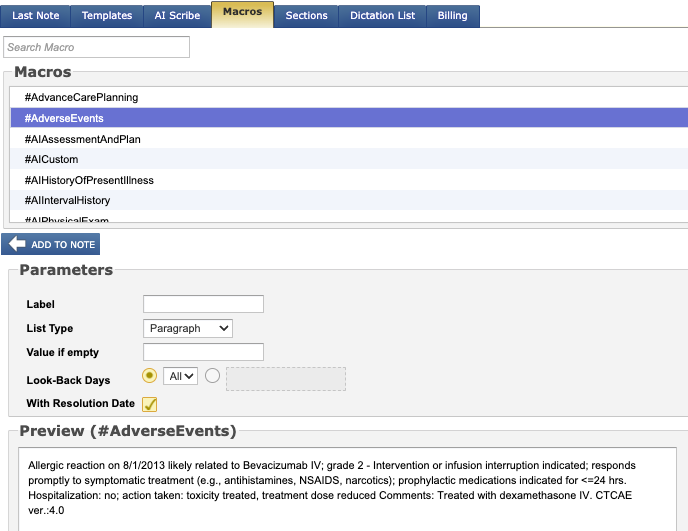The width and height of the screenshot is (688, 531).
Task: Go to the AI Scribe tab
Action: (x=177, y=16)
